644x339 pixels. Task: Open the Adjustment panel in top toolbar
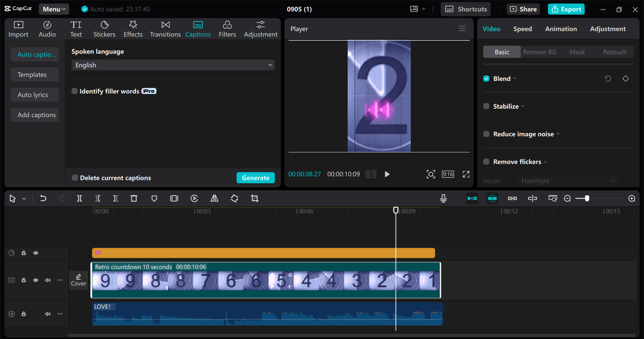point(261,29)
